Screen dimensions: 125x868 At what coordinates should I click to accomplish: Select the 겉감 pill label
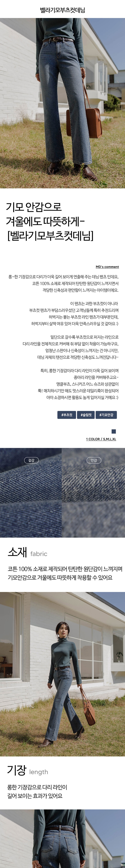(31, 460)
